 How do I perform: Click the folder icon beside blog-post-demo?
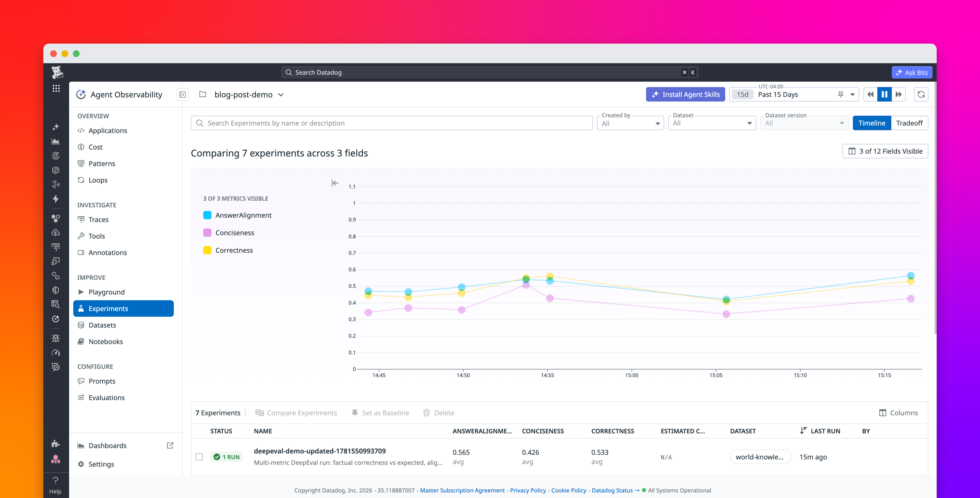pyautogui.click(x=203, y=94)
